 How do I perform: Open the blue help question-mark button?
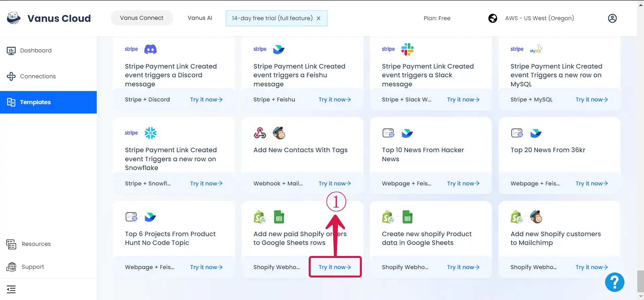614,282
